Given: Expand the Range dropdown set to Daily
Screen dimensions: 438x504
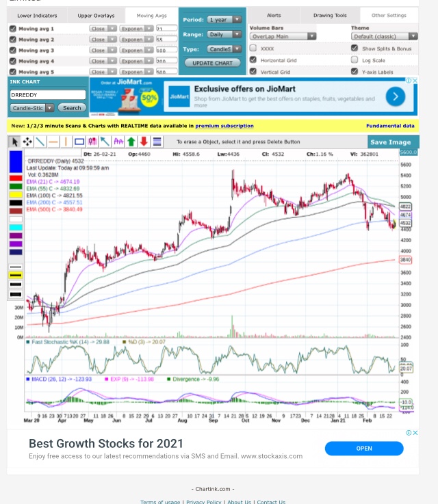Looking at the screenshot, I should point(224,34).
